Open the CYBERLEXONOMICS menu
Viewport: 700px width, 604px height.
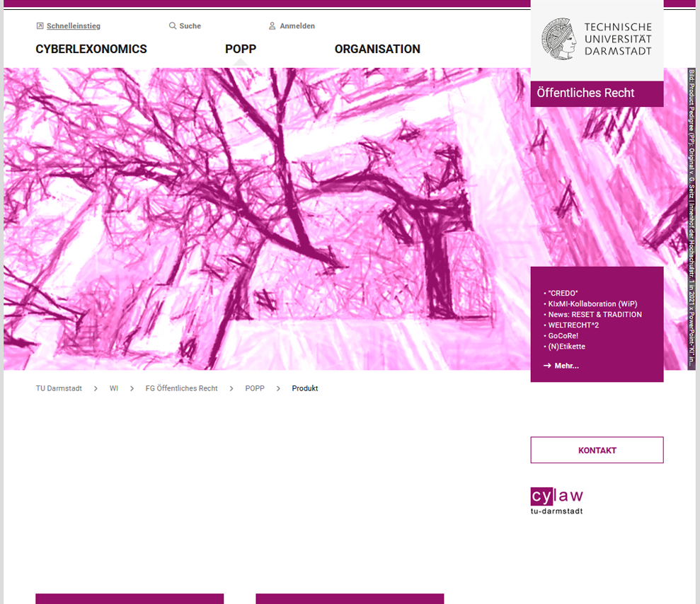[91, 50]
